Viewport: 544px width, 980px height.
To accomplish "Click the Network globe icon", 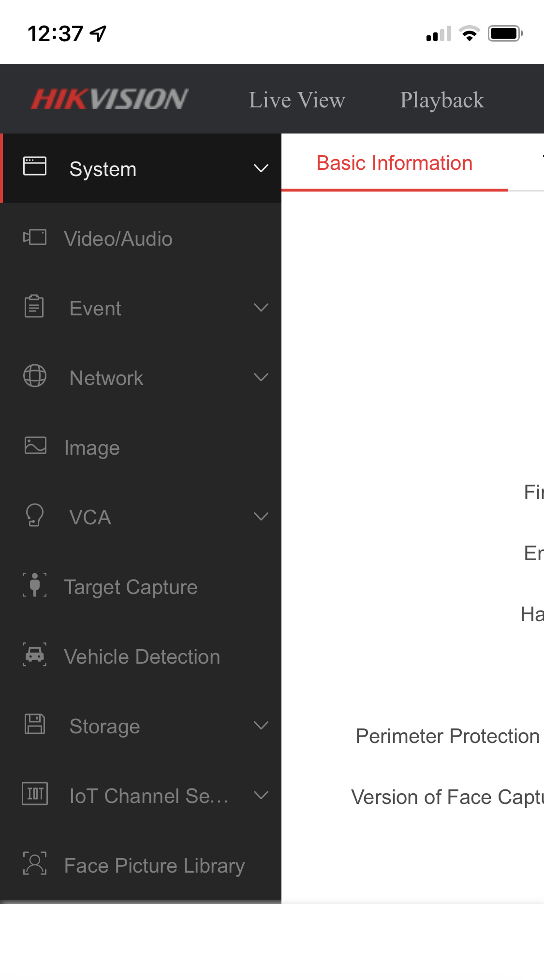I will pos(35,376).
